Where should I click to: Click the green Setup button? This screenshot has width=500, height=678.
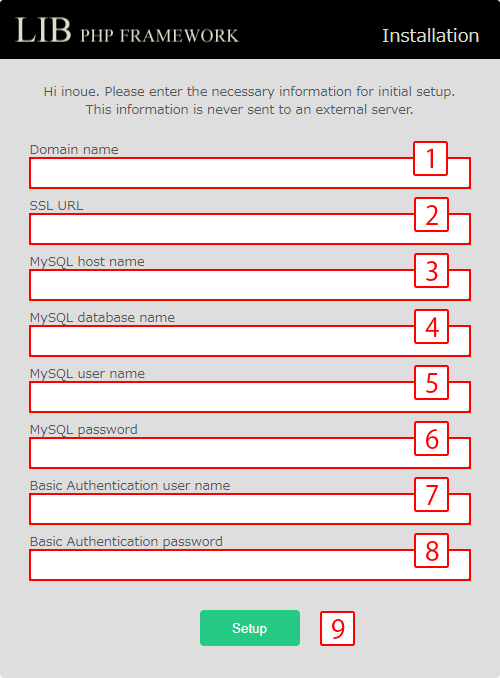[250, 628]
